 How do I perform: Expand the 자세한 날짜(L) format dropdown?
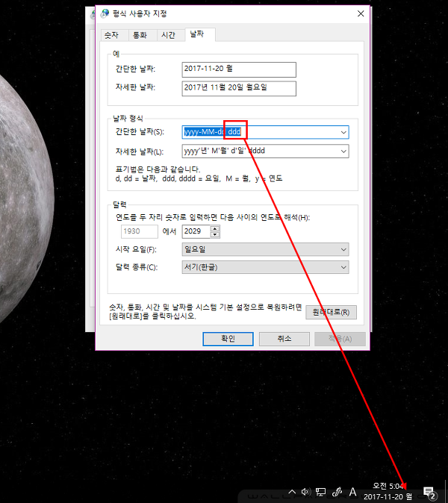[x=343, y=151]
